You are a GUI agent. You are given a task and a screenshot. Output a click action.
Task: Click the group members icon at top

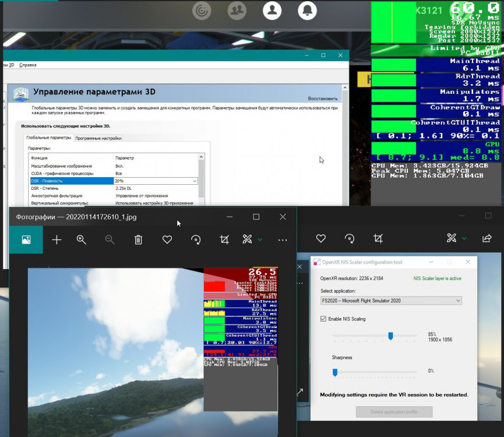pyautogui.click(x=237, y=10)
